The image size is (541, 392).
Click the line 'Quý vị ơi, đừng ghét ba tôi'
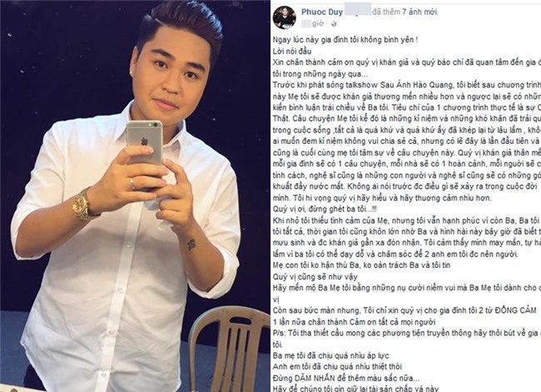(x=325, y=209)
